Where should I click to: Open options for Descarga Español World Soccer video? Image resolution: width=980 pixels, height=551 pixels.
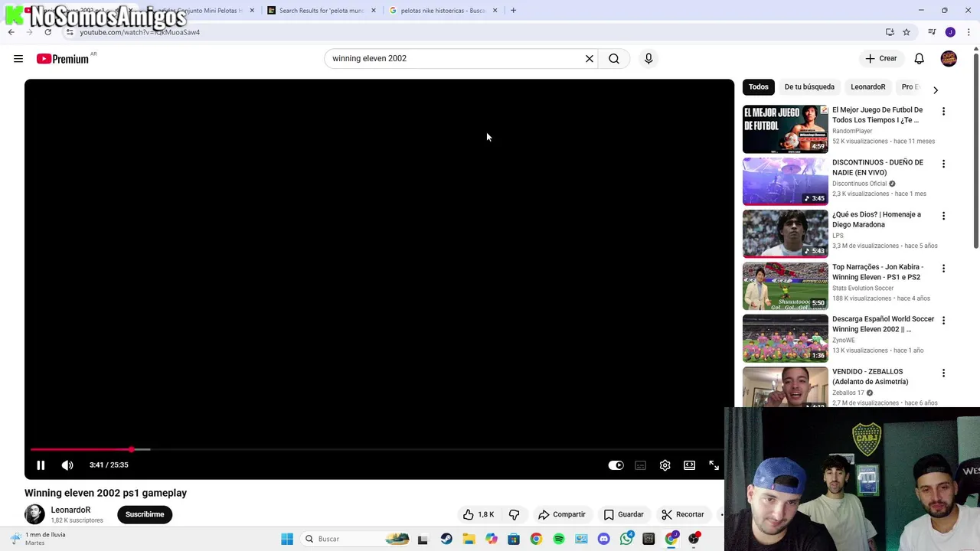[x=943, y=321]
